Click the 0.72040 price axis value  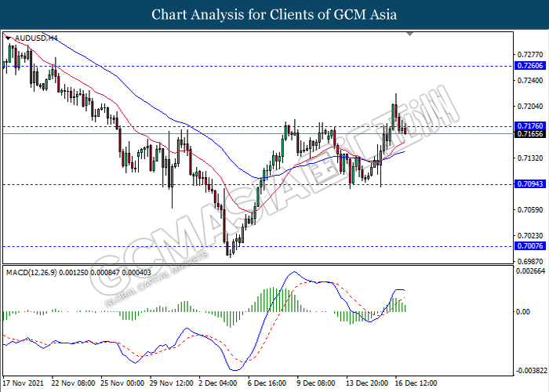[530, 107]
